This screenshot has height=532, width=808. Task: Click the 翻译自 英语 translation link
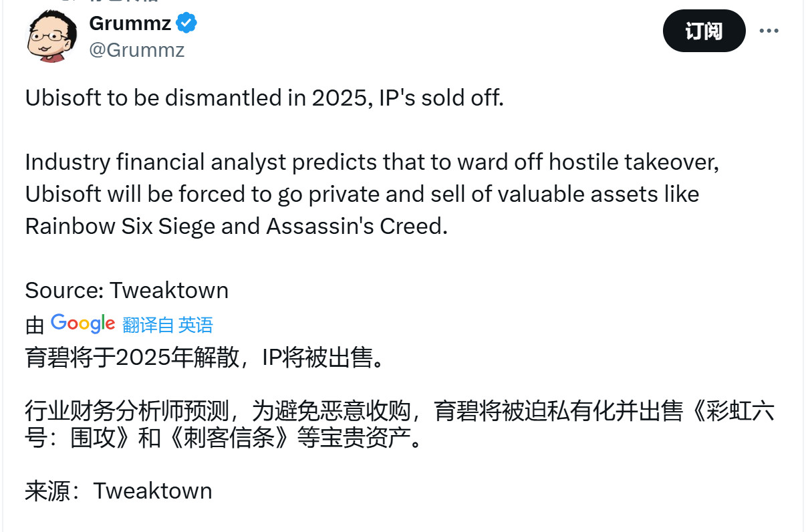[x=167, y=325]
